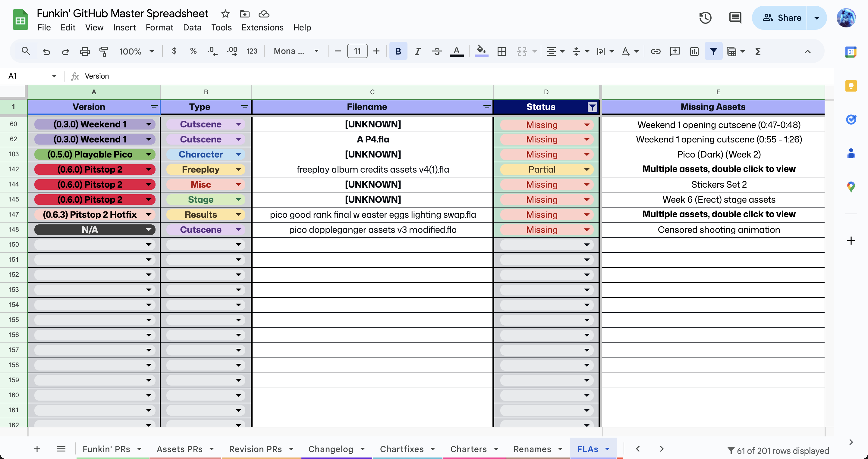Open Partial status dropdown in row 142
Viewport: 868px width, 459px height.
(587, 169)
